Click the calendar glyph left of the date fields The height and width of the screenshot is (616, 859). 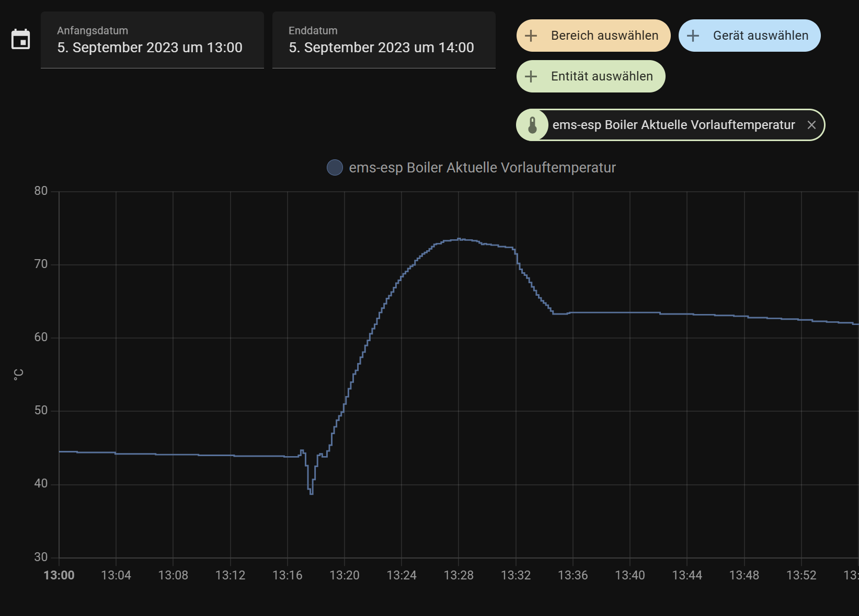(20, 39)
